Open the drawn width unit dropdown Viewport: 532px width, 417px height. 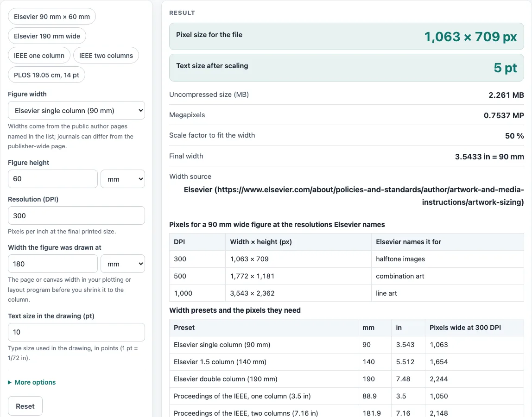coord(123,264)
